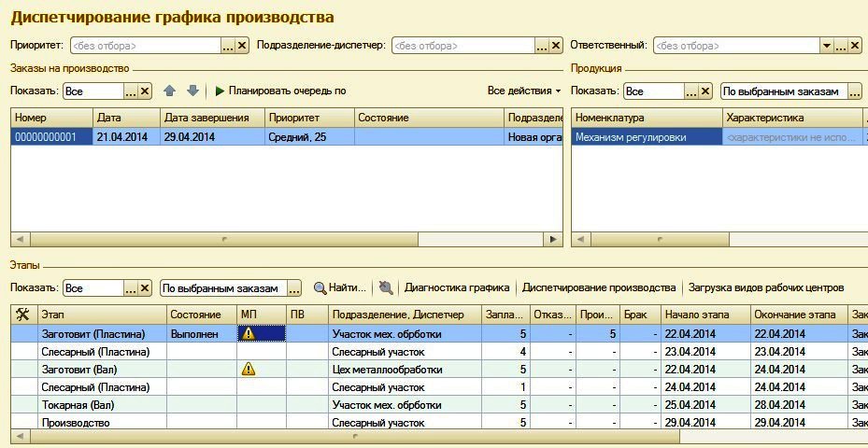This screenshot has width=868, height=448.
Task: Click the cancel search icon in Этапы toolbar
Action: (386, 287)
